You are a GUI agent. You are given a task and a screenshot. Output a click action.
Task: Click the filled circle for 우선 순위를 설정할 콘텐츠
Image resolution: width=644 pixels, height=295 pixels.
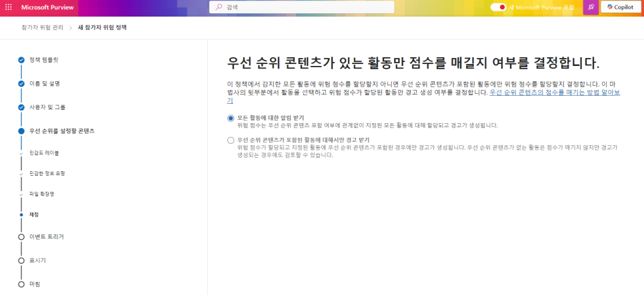click(21, 131)
